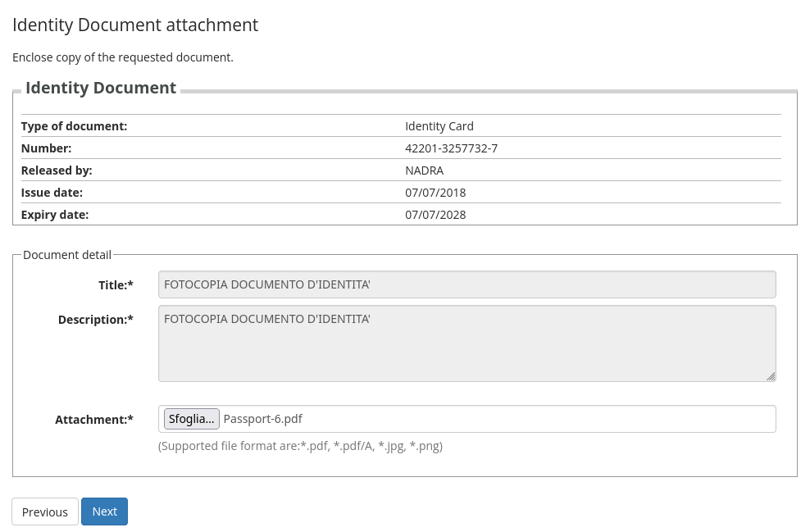Click the supported file format hint text
810x532 pixels.
[x=300, y=446]
